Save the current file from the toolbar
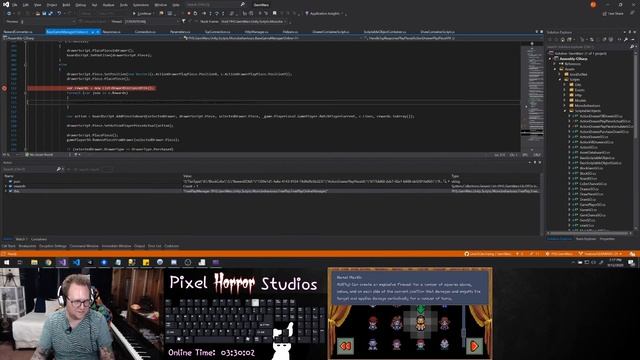 44,13
